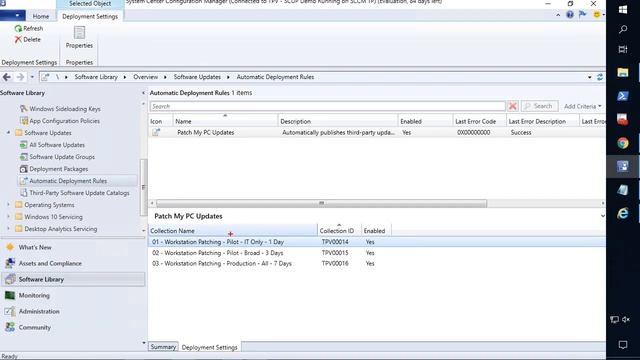Click the Search button
This screenshot has width=640, height=360.
539,106
